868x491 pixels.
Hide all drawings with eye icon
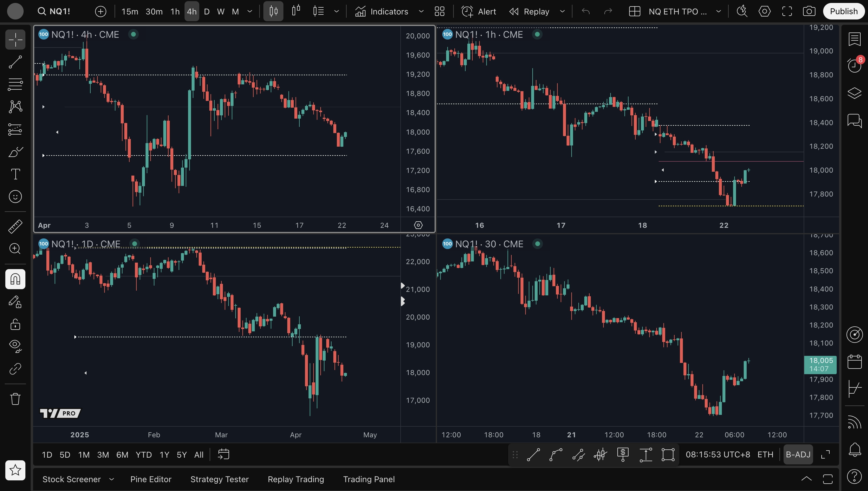tap(15, 345)
